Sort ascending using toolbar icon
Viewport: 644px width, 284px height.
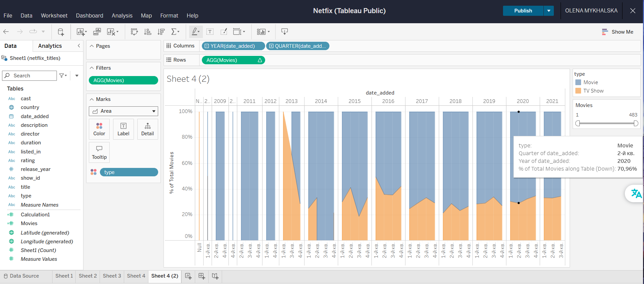point(148,32)
